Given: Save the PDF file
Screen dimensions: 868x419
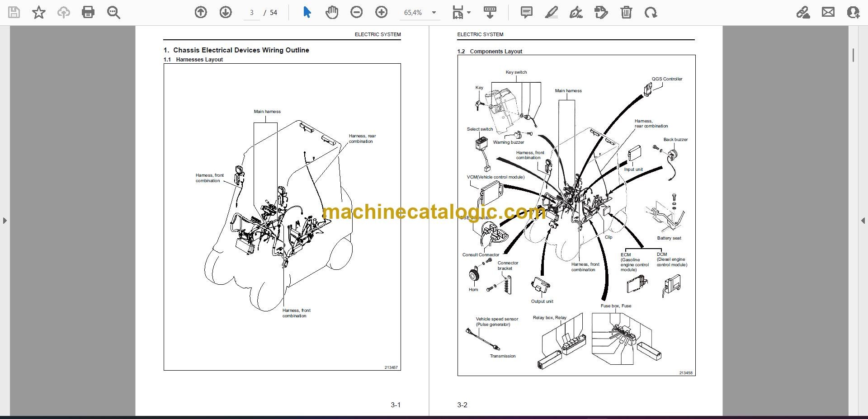Looking at the screenshot, I should click(x=14, y=12).
